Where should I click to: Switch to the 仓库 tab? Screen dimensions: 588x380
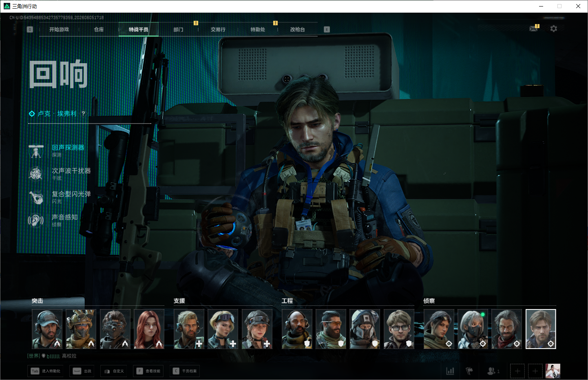[x=99, y=29]
